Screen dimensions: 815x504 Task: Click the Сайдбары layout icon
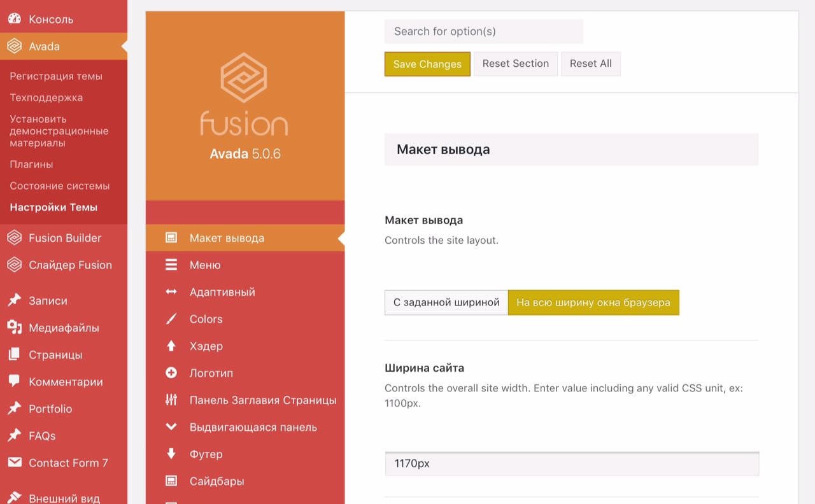[171, 481]
